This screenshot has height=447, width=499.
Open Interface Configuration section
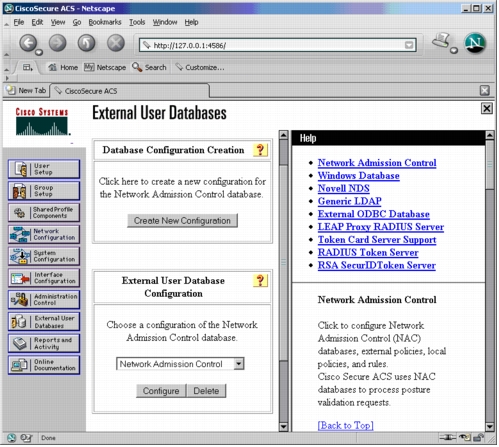coord(44,278)
